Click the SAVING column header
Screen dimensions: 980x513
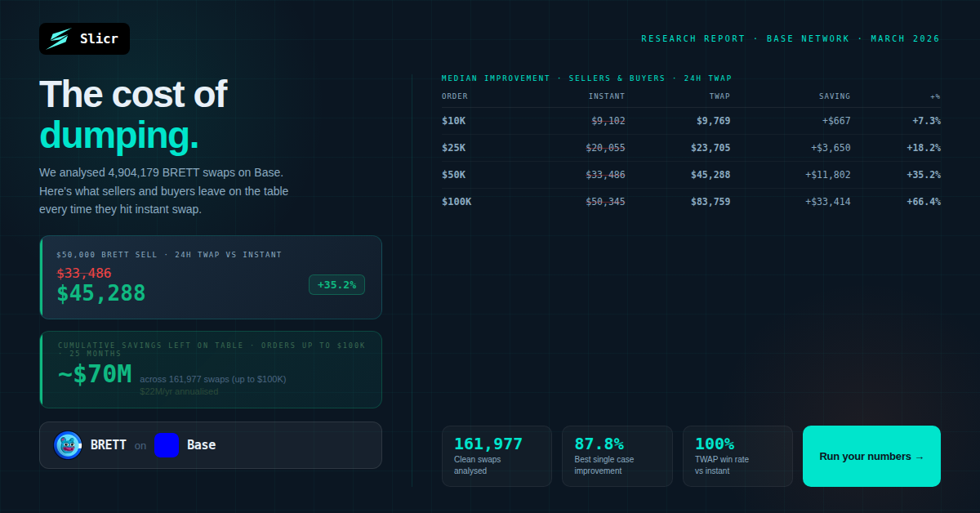[x=835, y=96]
